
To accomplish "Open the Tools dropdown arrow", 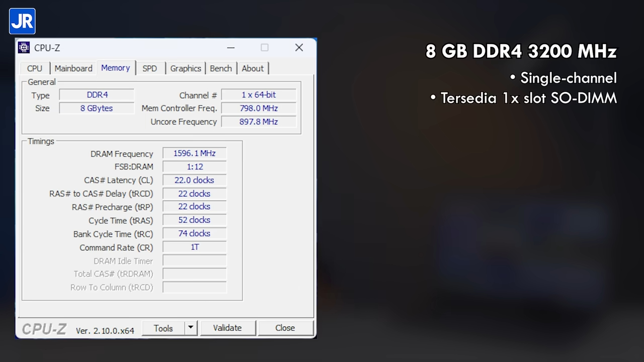I will pos(191,328).
